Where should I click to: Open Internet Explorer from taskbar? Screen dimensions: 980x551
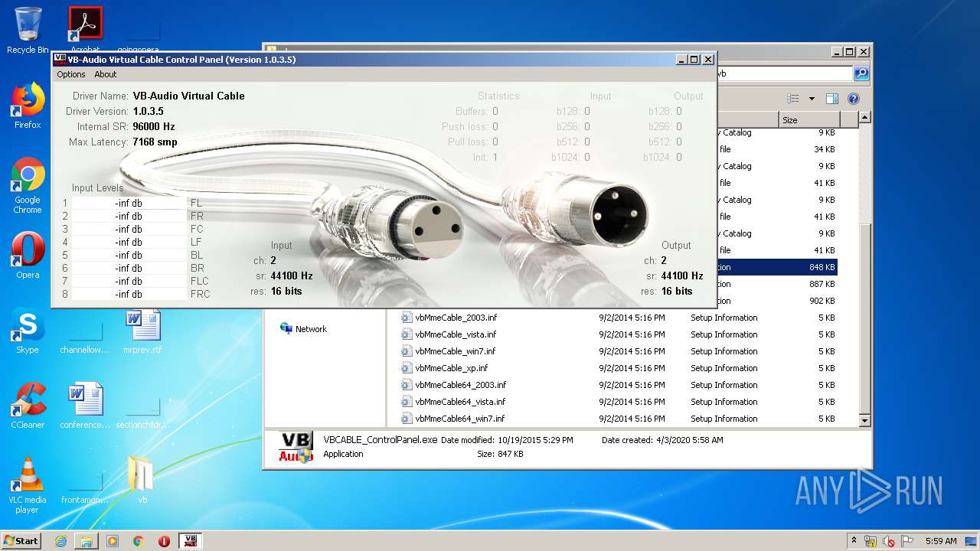(x=60, y=541)
